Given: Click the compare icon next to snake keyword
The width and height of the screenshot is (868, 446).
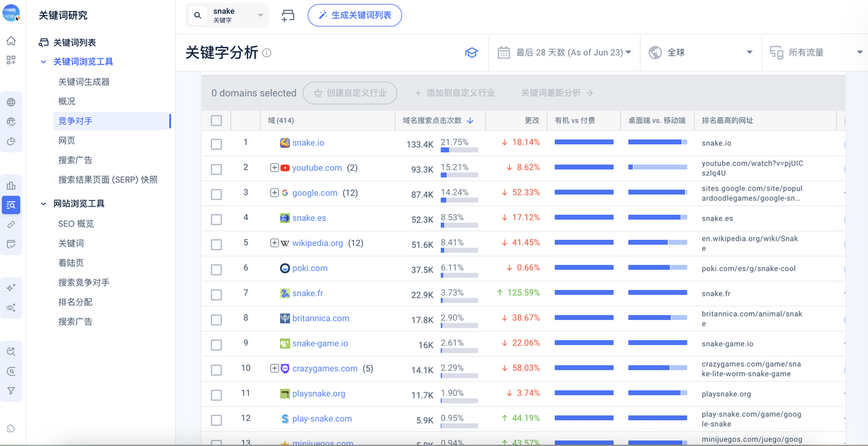Looking at the screenshot, I should tap(288, 16).
